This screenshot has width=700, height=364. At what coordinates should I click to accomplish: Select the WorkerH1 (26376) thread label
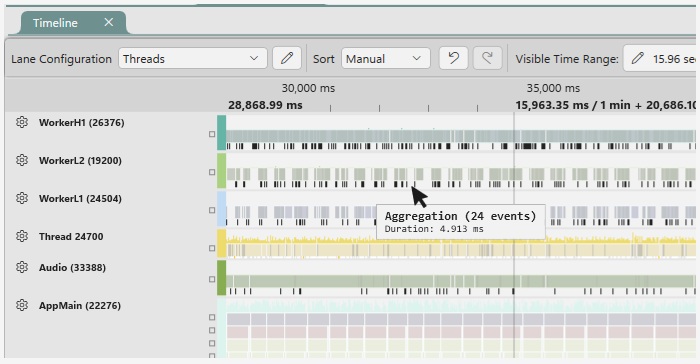[82, 122]
